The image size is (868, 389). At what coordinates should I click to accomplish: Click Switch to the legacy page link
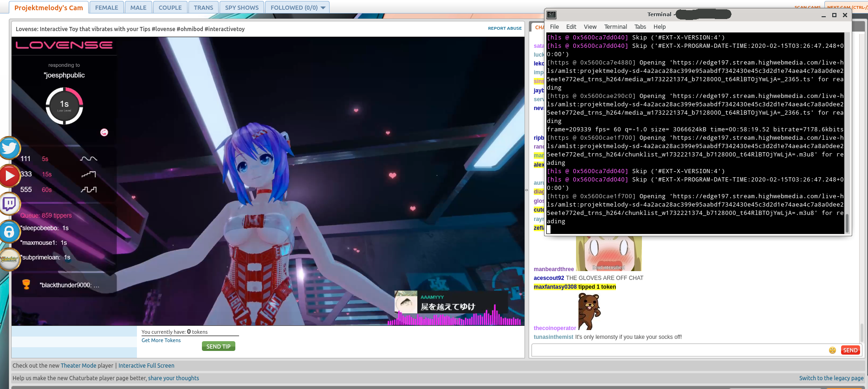pos(831,378)
